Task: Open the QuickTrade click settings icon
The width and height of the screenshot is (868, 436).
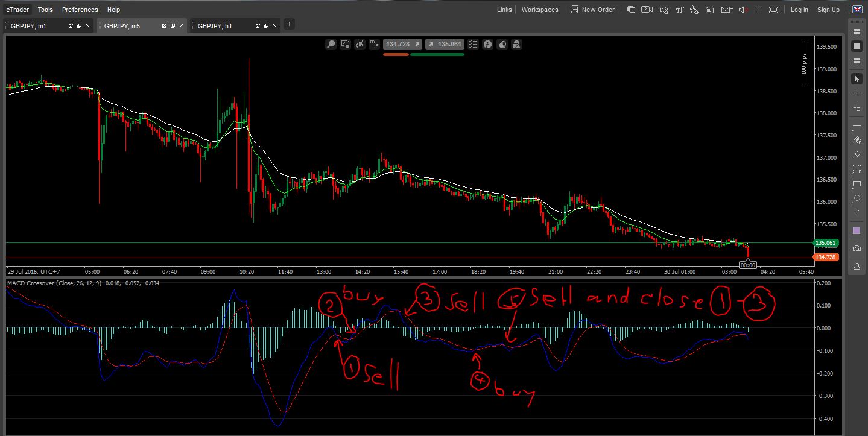Action: 694,10
